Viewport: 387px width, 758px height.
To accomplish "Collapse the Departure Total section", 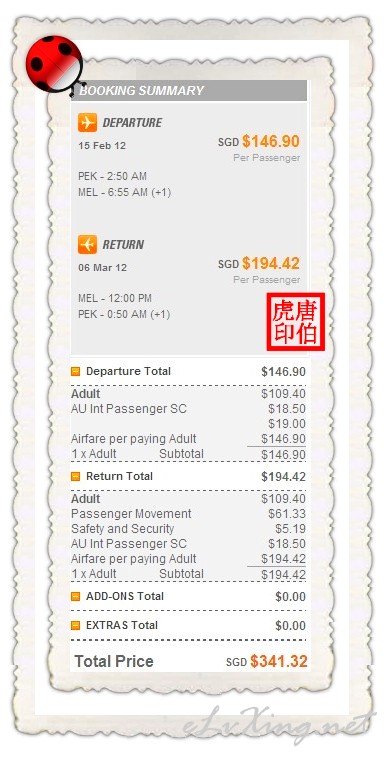I will click(75, 372).
